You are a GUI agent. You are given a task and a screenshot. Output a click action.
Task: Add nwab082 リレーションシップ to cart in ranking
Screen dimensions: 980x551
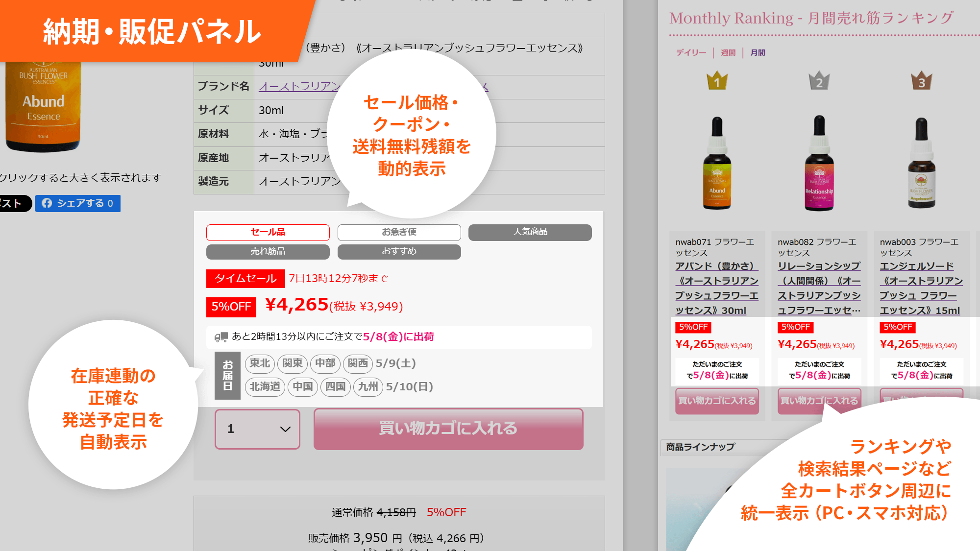tap(819, 401)
